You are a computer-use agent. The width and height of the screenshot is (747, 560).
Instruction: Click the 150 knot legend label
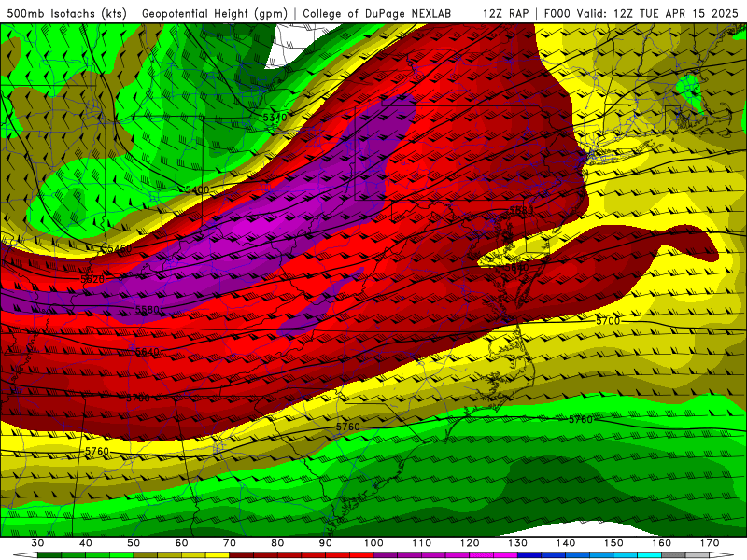click(x=614, y=543)
